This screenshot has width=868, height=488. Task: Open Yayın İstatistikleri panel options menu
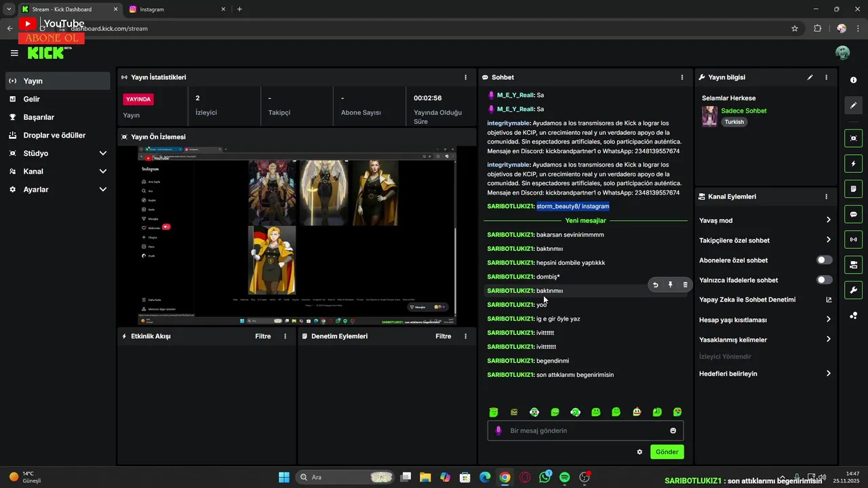point(465,77)
